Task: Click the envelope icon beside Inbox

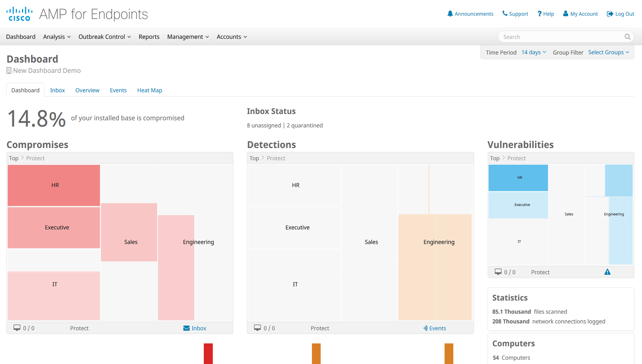Action: tap(186, 328)
